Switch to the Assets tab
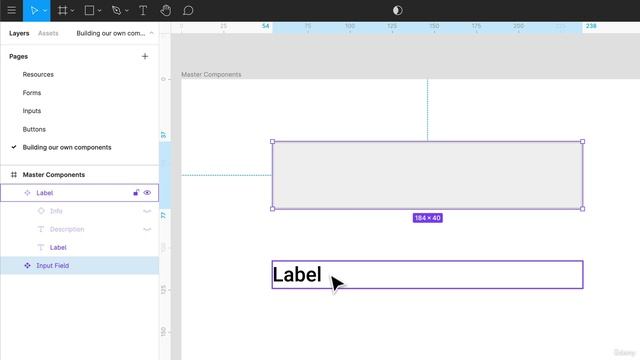 tap(48, 33)
